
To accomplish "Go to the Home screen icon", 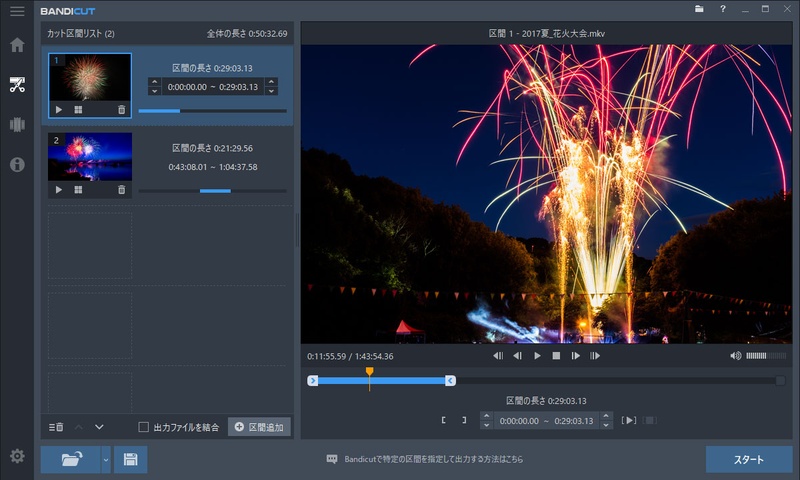I will coord(17,45).
